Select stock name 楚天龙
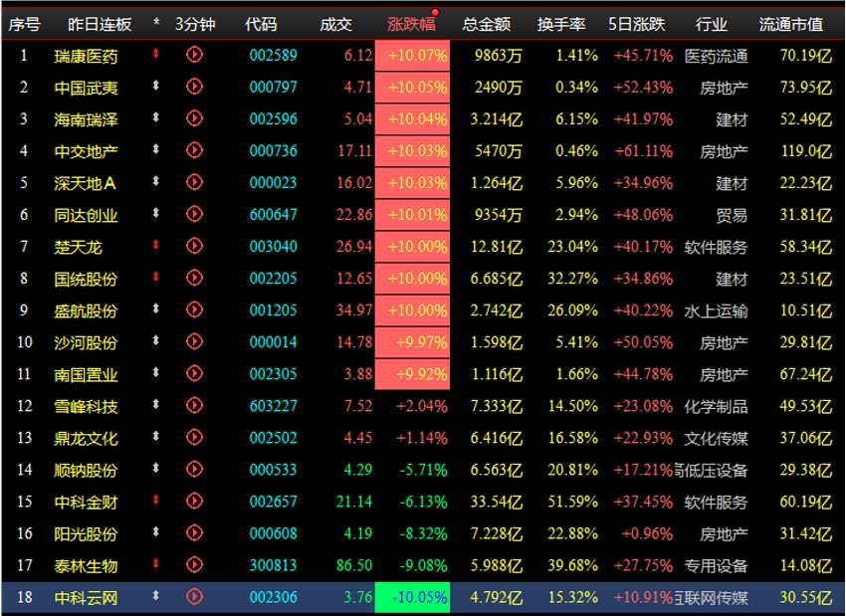The image size is (846, 616). (78, 247)
